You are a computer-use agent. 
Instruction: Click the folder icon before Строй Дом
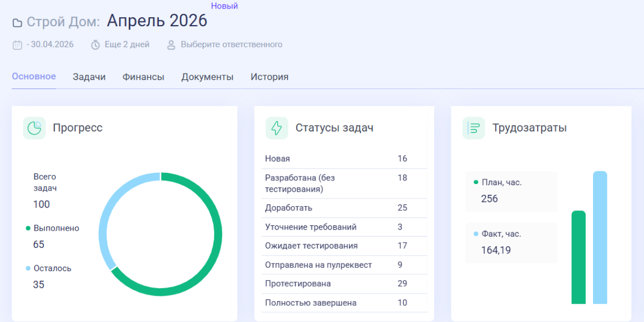[x=18, y=23]
